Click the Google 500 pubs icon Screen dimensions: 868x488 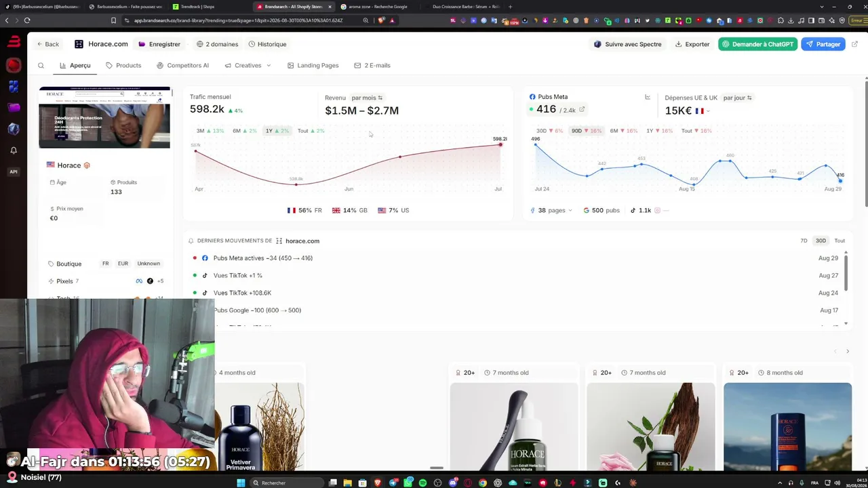(x=587, y=210)
